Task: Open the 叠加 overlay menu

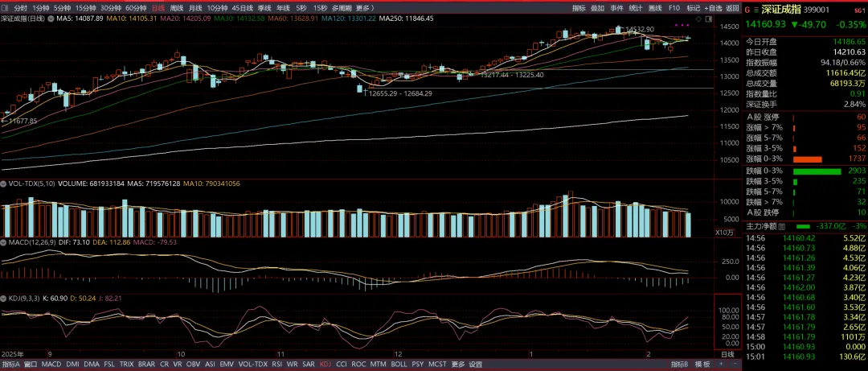Action: [x=597, y=8]
